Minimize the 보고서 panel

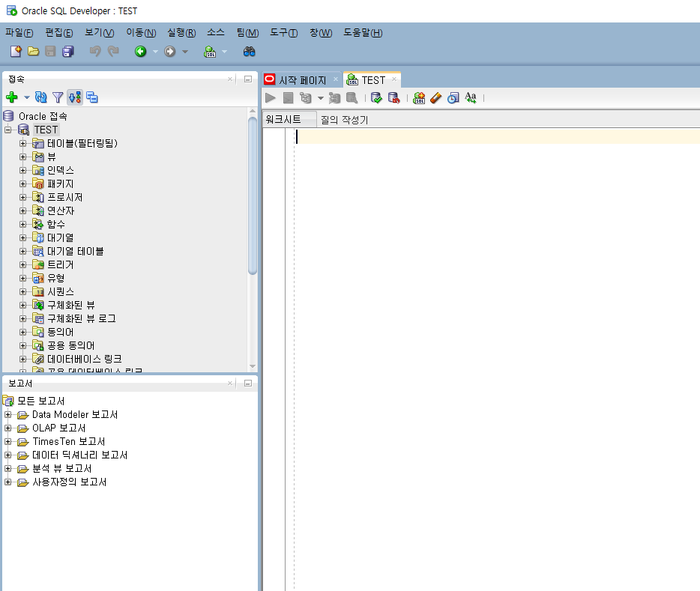pyautogui.click(x=248, y=384)
